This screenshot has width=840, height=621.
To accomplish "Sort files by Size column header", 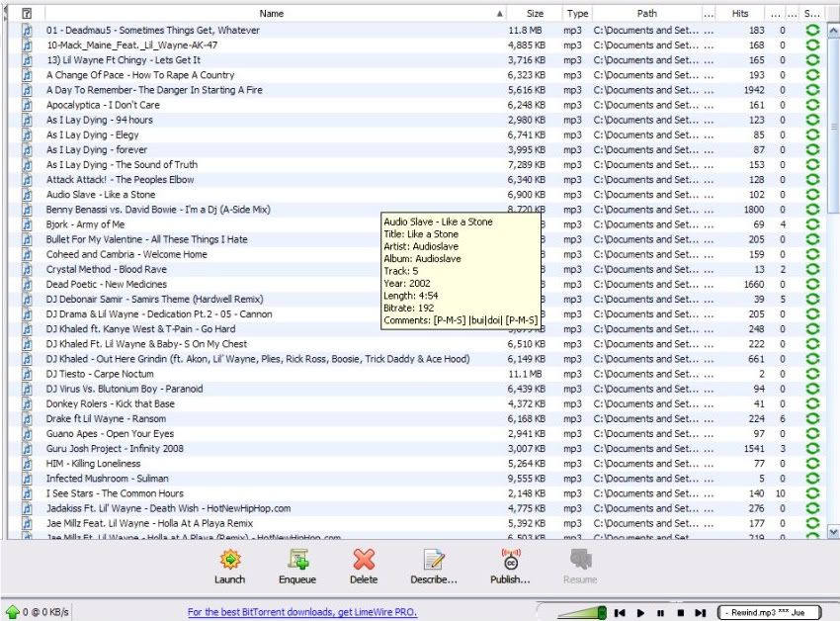I will [535, 14].
